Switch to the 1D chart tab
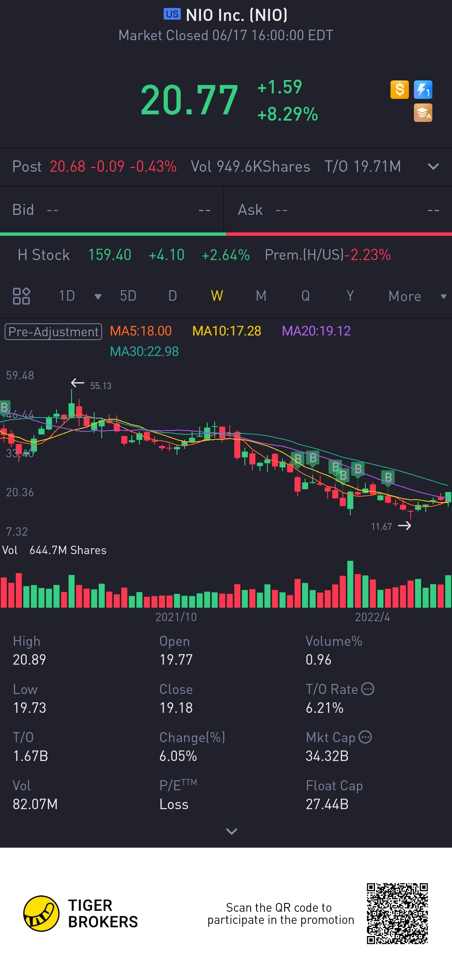The height and width of the screenshot is (980, 452). pyautogui.click(x=67, y=296)
